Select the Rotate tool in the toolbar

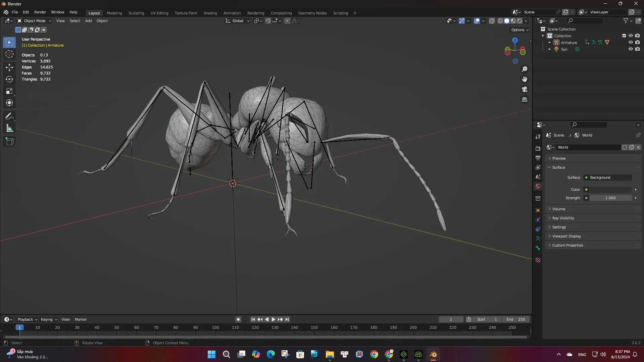pyautogui.click(x=9, y=79)
